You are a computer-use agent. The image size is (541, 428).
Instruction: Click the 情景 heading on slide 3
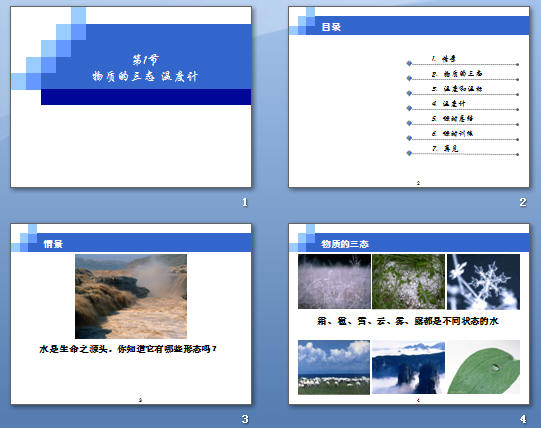coord(53,244)
